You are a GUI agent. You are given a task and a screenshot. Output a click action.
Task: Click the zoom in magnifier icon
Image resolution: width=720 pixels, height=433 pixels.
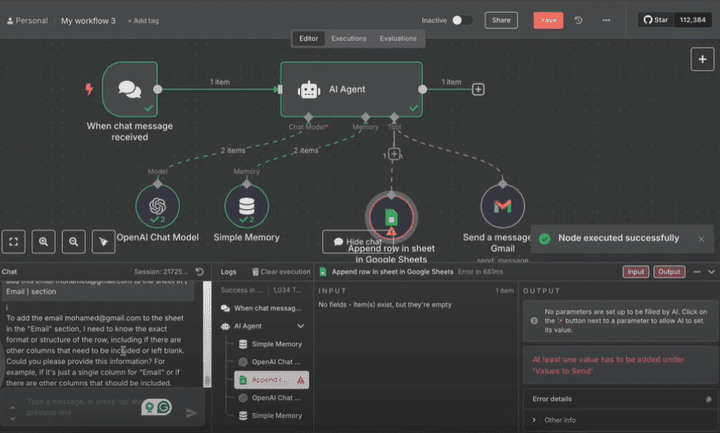coord(43,242)
